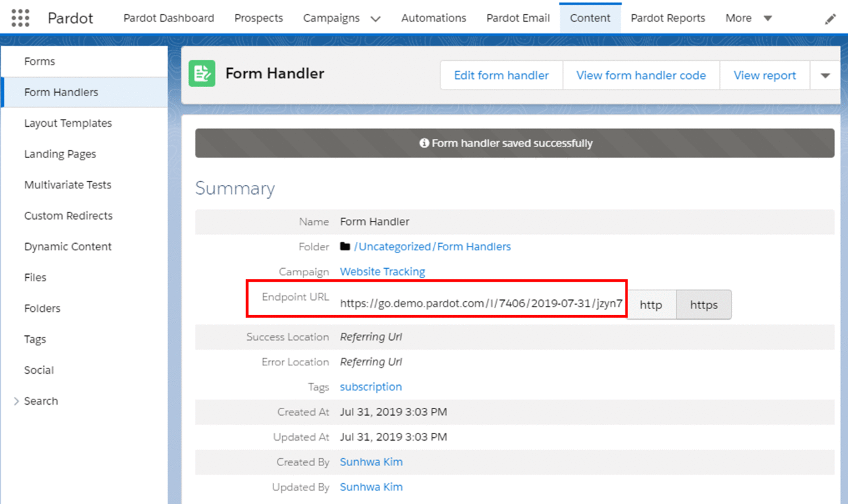Viewport: 848px width, 504px height.
Task: Open Files in the sidebar
Action: 84,277
